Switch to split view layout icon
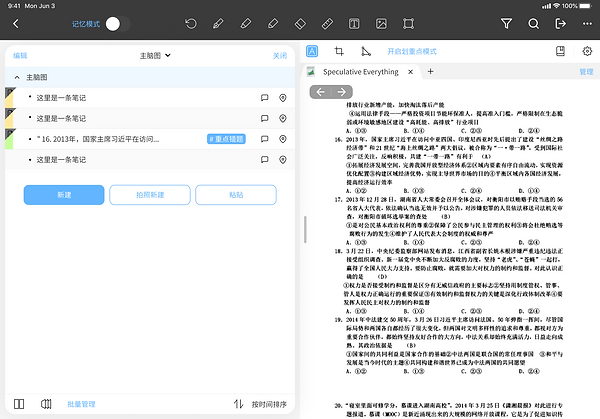This screenshot has width=600, height=419. click(x=19, y=404)
